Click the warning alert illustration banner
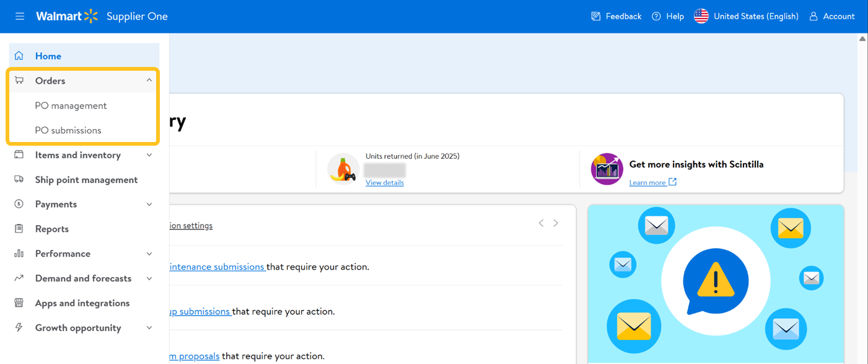 point(716,284)
